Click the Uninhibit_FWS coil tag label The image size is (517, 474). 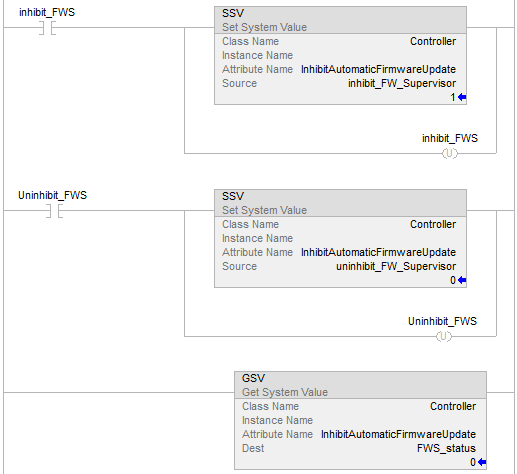[442, 321]
